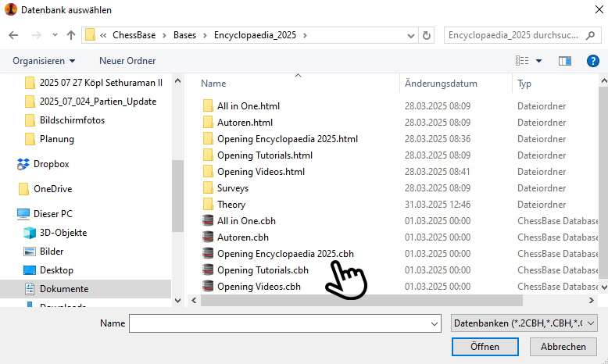Viewport: 608px width, 364px height.
Task: Refresh the Encyclopaedia_2025 folder view
Action: pyautogui.click(x=427, y=35)
